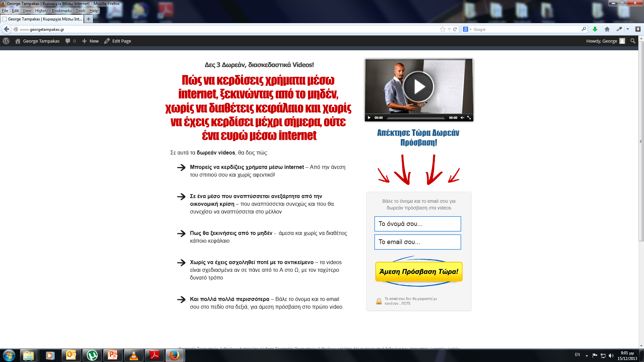Click the video progress bar
This screenshot has height=362, width=644.
(x=416, y=118)
